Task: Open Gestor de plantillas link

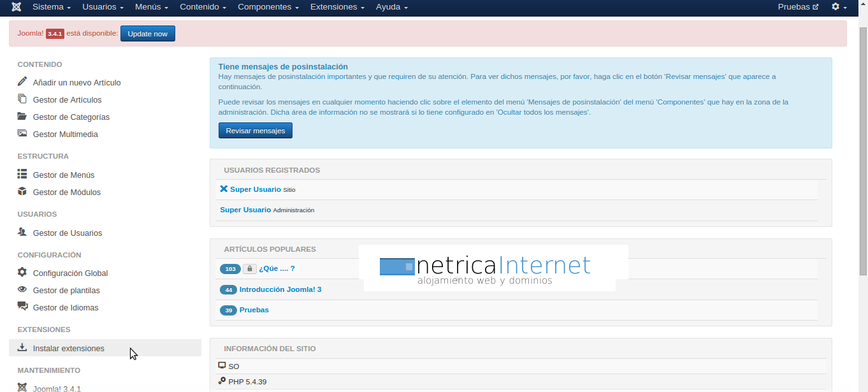Action: [x=66, y=290]
